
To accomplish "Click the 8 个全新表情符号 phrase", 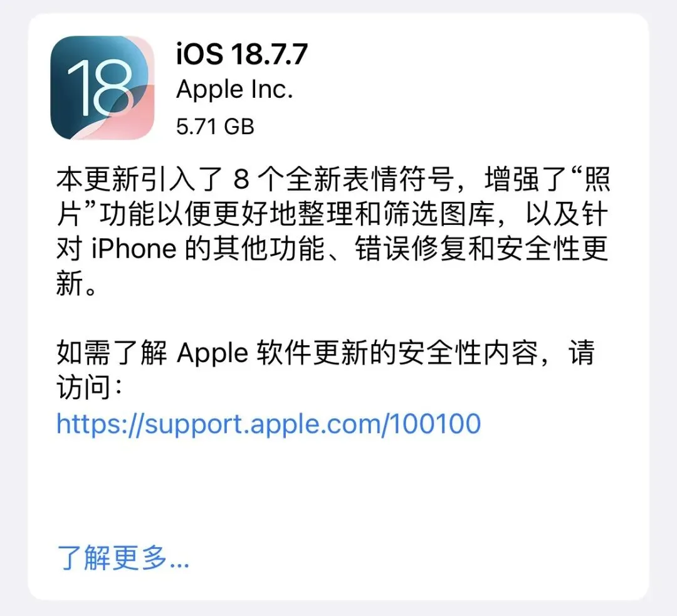I will click(x=344, y=179).
